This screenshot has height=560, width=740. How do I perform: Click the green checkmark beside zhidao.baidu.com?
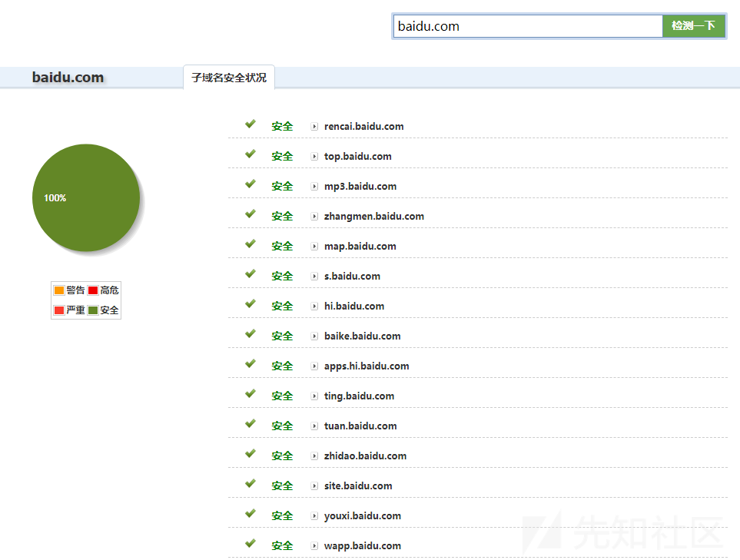(x=251, y=453)
